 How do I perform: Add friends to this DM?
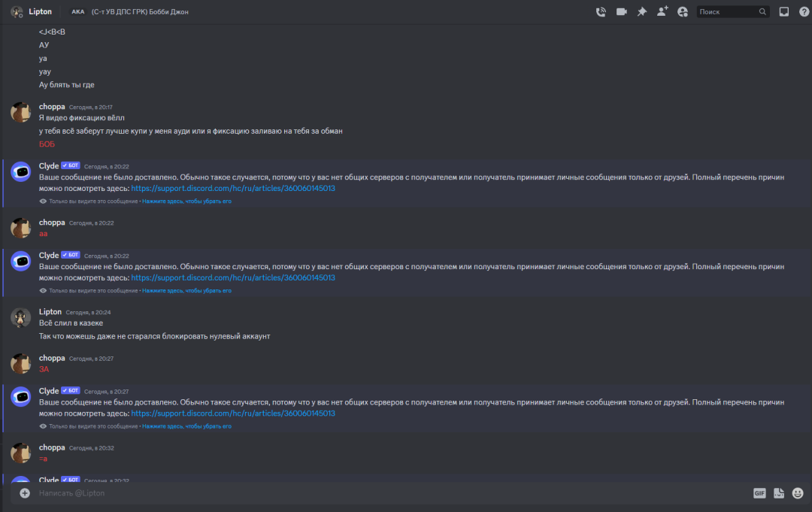click(662, 12)
